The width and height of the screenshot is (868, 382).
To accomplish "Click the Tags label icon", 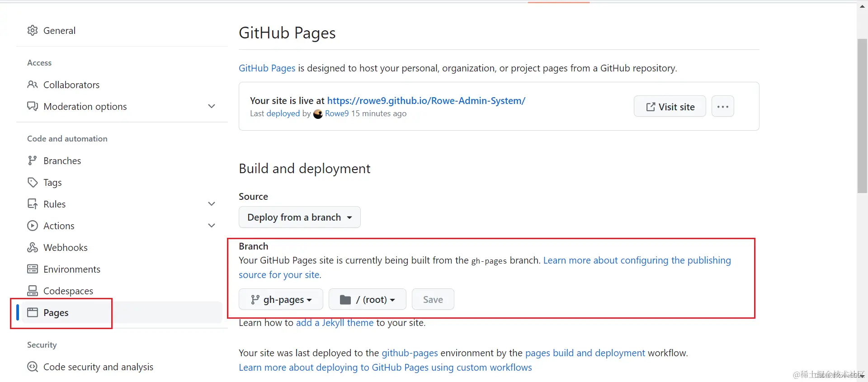I will 33,182.
